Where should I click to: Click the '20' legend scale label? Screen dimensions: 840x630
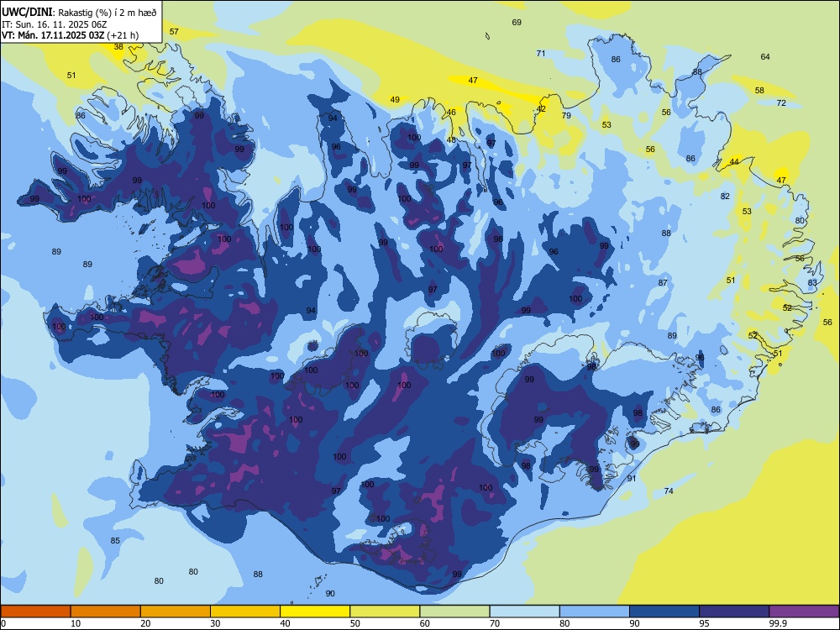click(x=145, y=623)
